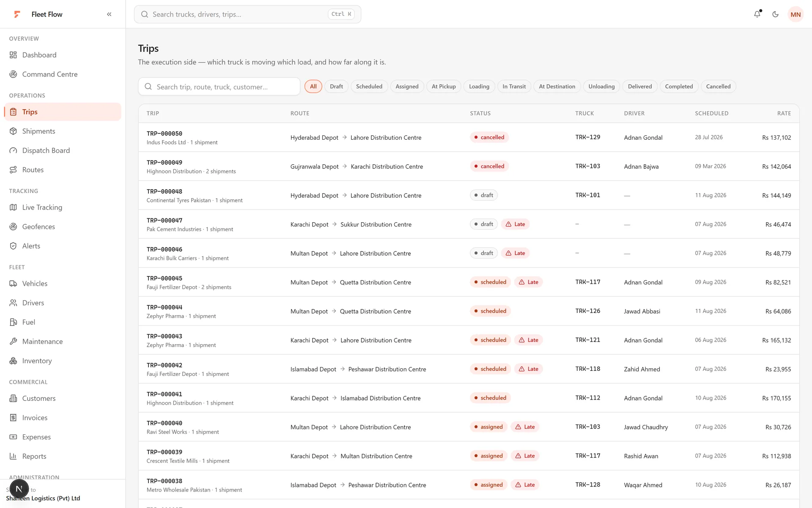The width and height of the screenshot is (812, 508).
Task: Show only At Destination trips
Action: 557,86
